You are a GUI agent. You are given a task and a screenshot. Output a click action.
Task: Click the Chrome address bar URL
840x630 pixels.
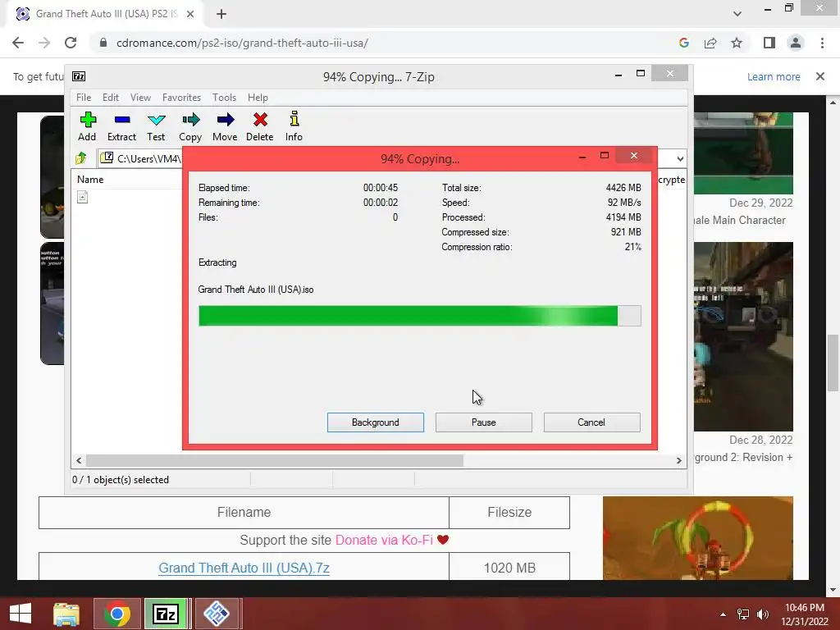(242, 43)
